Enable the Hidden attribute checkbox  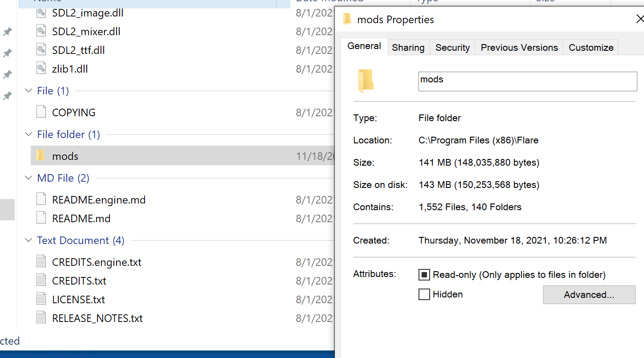click(x=424, y=294)
